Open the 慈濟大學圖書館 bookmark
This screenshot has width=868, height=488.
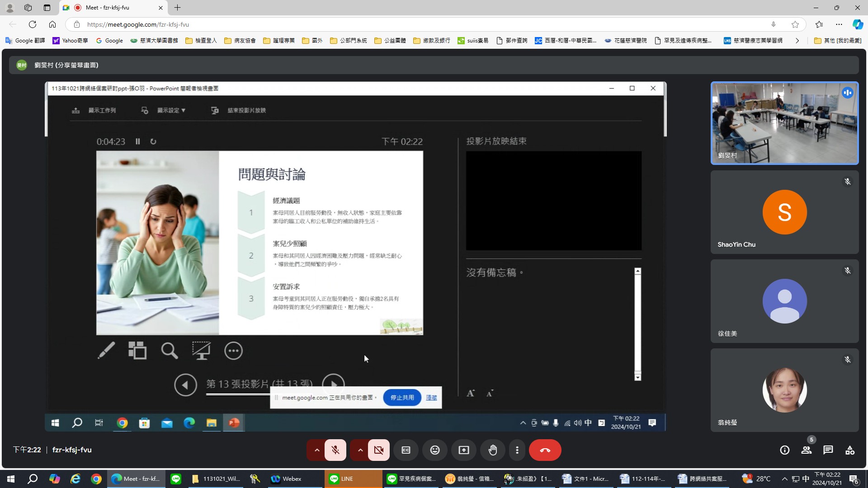pyautogui.click(x=154, y=40)
